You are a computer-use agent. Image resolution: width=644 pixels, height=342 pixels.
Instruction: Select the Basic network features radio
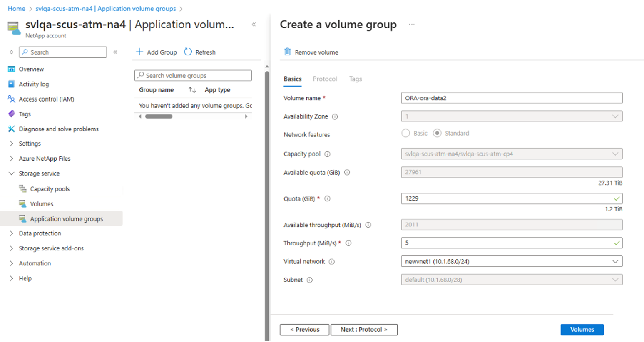pyautogui.click(x=406, y=133)
